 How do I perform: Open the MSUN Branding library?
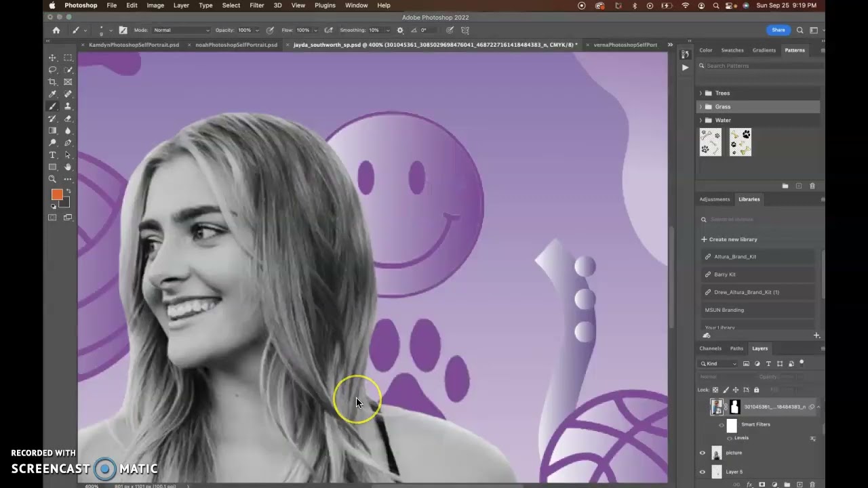757,310
